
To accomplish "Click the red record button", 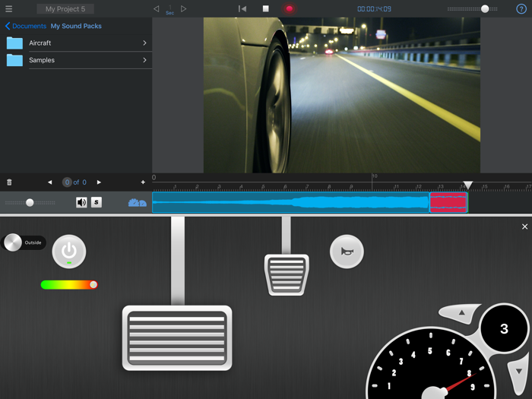I will click(289, 9).
